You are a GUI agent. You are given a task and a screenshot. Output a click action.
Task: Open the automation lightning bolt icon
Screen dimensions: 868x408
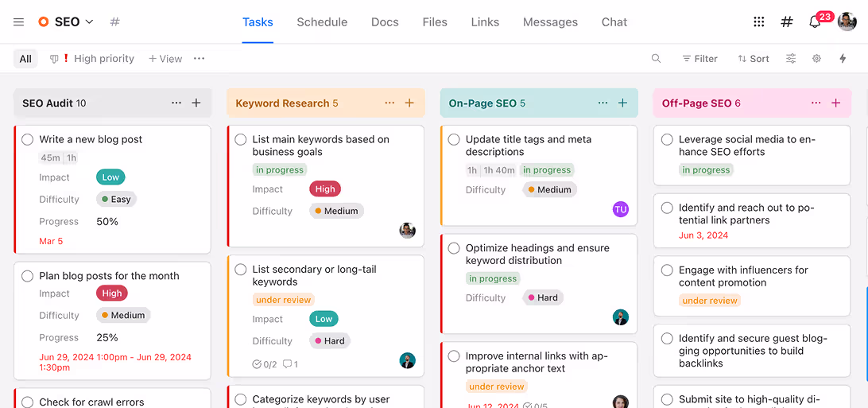pyautogui.click(x=843, y=59)
